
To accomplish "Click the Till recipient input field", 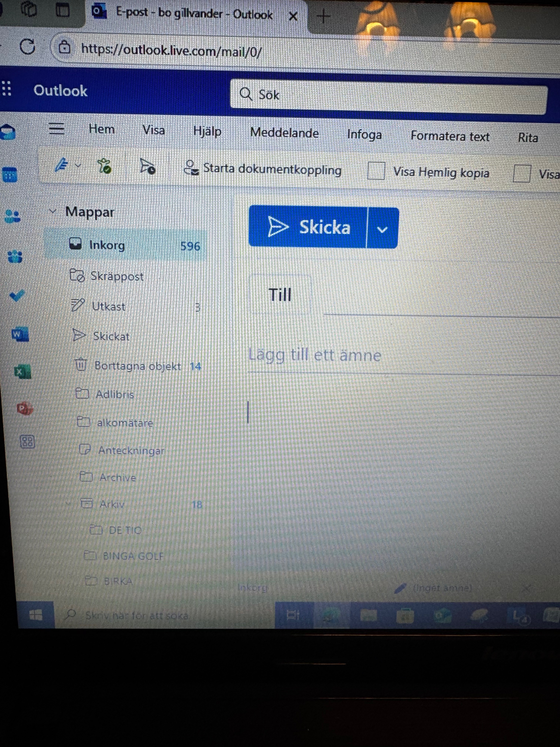I will pyautogui.click(x=441, y=299).
